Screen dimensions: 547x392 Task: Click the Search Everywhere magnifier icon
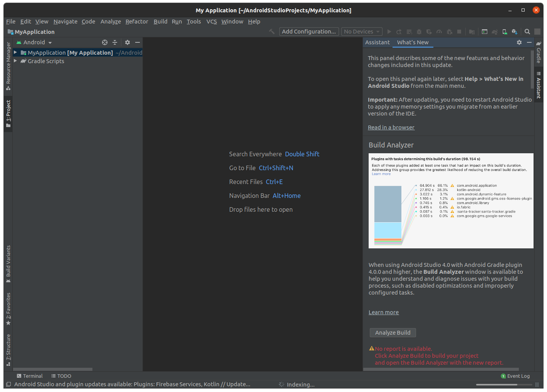point(527,32)
